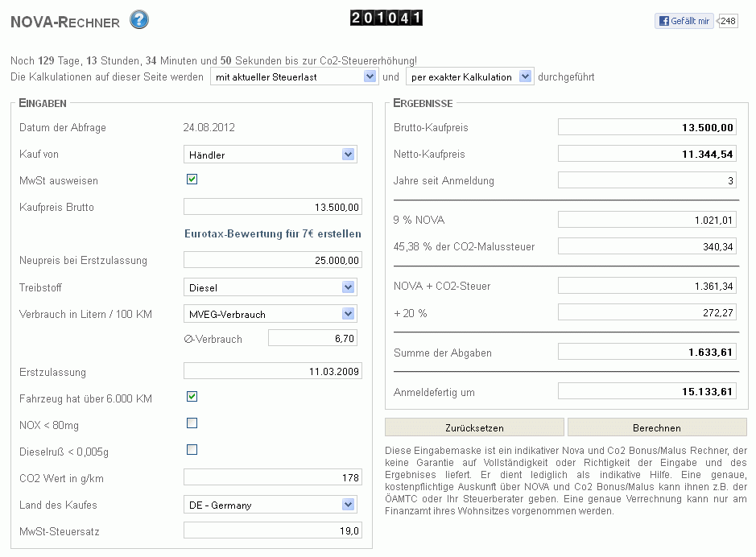Click the Berechnen button

click(x=657, y=427)
